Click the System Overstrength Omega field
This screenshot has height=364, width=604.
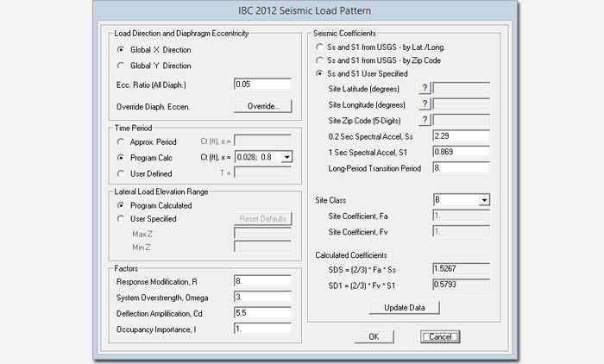coord(262,297)
